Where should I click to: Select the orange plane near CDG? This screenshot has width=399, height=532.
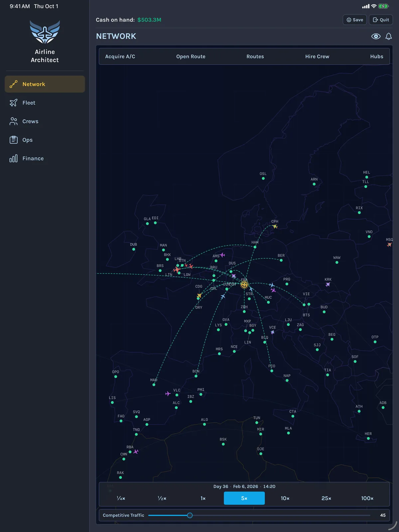coord(199,296)
